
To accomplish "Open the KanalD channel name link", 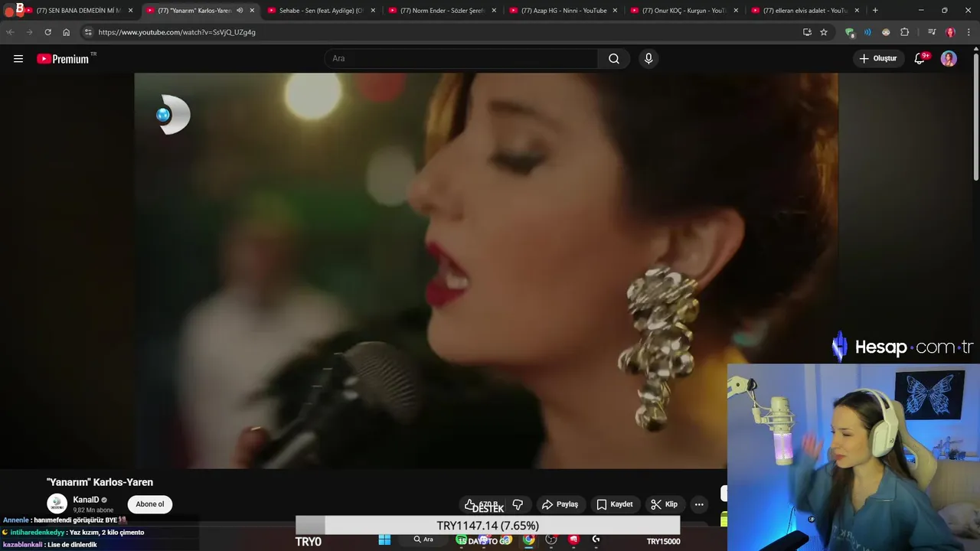I will coord(86,500).
